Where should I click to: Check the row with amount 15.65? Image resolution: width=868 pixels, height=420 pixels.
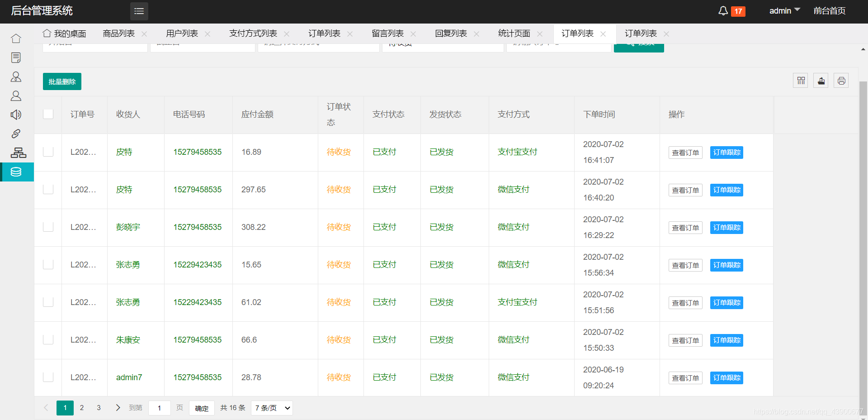48,264
